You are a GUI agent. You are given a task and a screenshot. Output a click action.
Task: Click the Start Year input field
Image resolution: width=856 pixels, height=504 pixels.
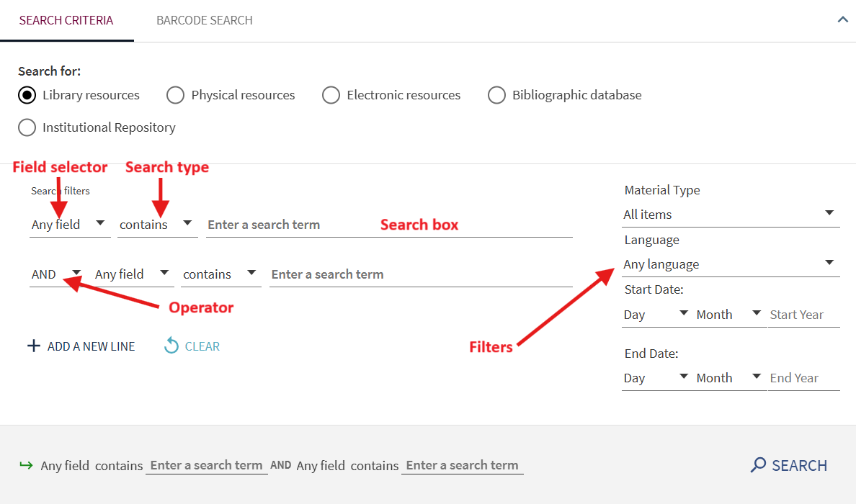[x=803, y=315]
